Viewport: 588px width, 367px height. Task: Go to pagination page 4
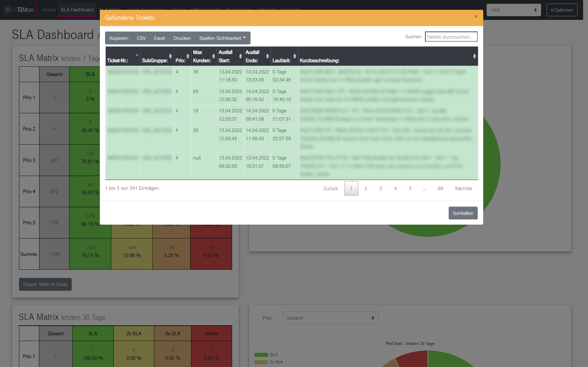click(x=395, y=189)
